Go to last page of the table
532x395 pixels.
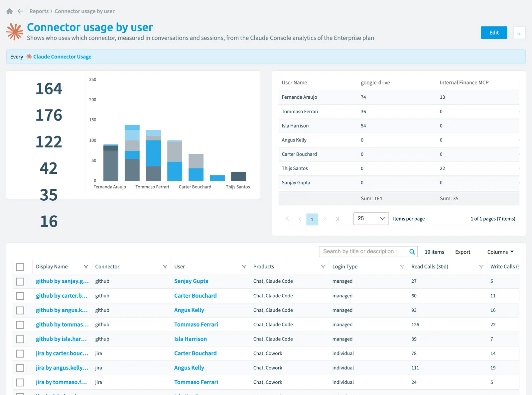(x=337, y=219)
